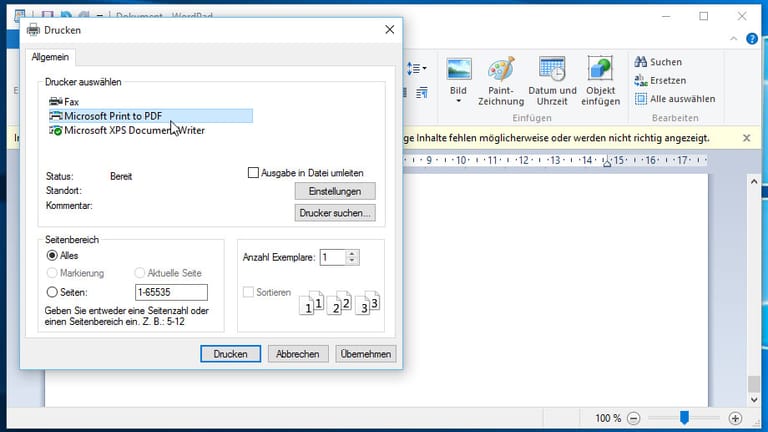Open printer Einstellungen
Viewport: 768px width, 432px height.
[x=335, y=191]
